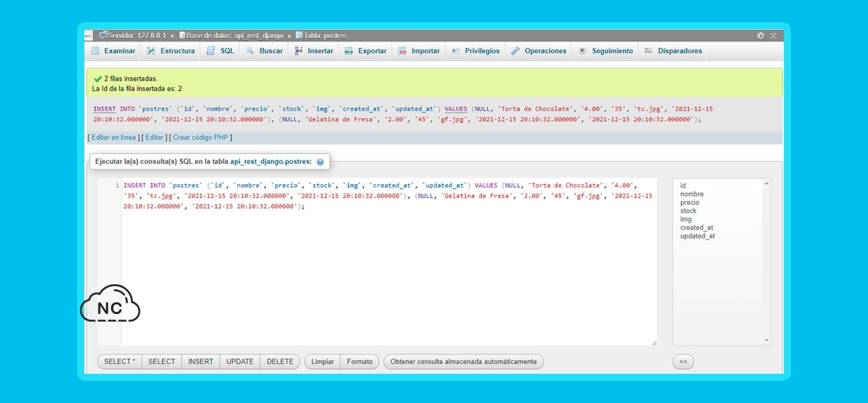Select stock in the column list
Screen dimensions: 868x403
(x=688, y=211)
